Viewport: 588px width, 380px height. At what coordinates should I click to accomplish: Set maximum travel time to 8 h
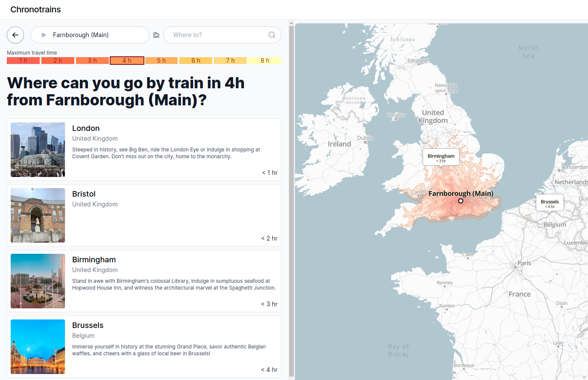click(265, 61)
